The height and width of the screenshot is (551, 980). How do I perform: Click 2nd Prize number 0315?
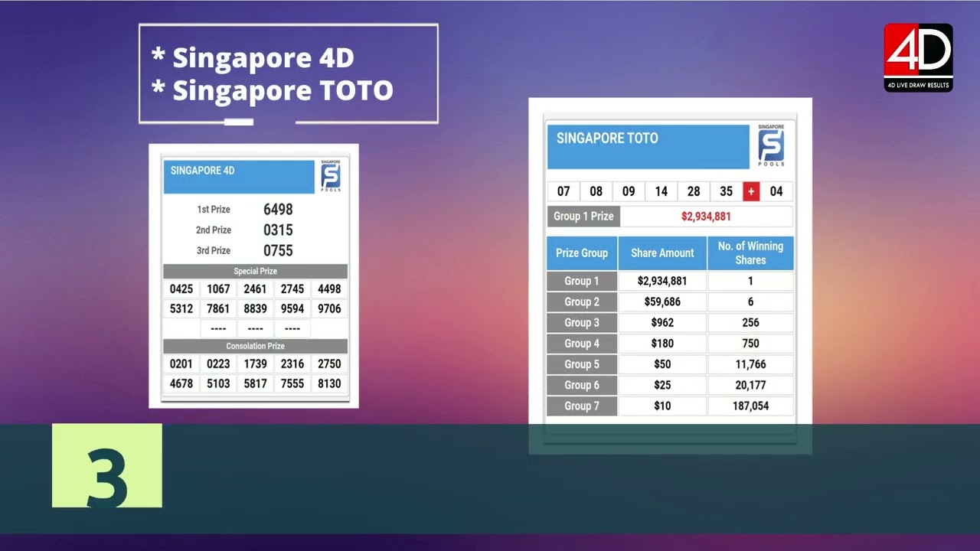coord(278,230)
